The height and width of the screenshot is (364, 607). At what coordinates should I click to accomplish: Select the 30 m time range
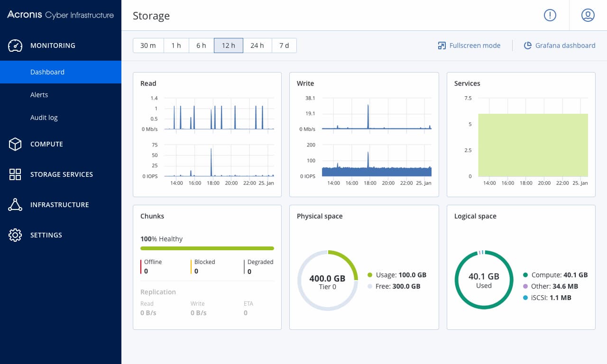pyautogui.click(x=148, y=45)
